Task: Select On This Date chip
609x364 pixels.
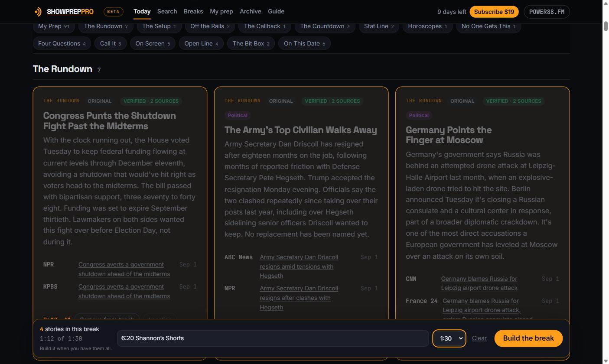Action: [x=304, y=43]
